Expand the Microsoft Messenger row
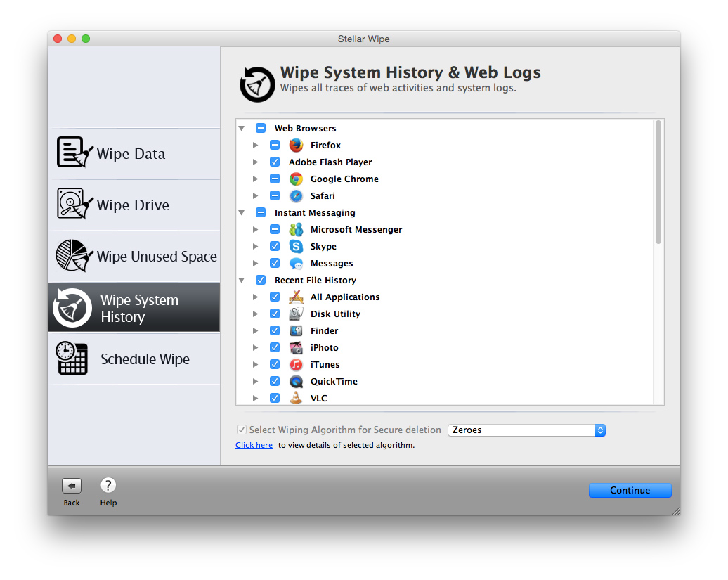The image size is (728, 580). tap(255, 229)
